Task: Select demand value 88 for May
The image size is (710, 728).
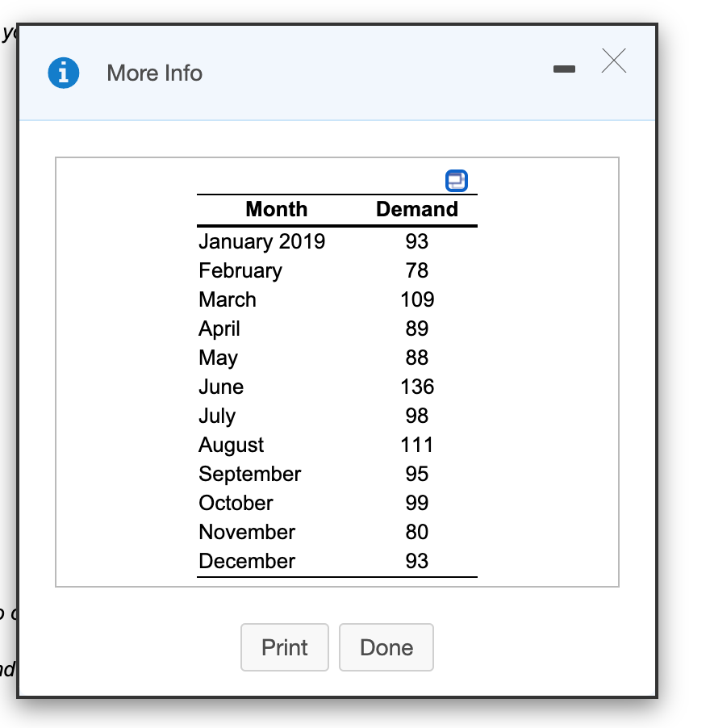Action: 416,358
